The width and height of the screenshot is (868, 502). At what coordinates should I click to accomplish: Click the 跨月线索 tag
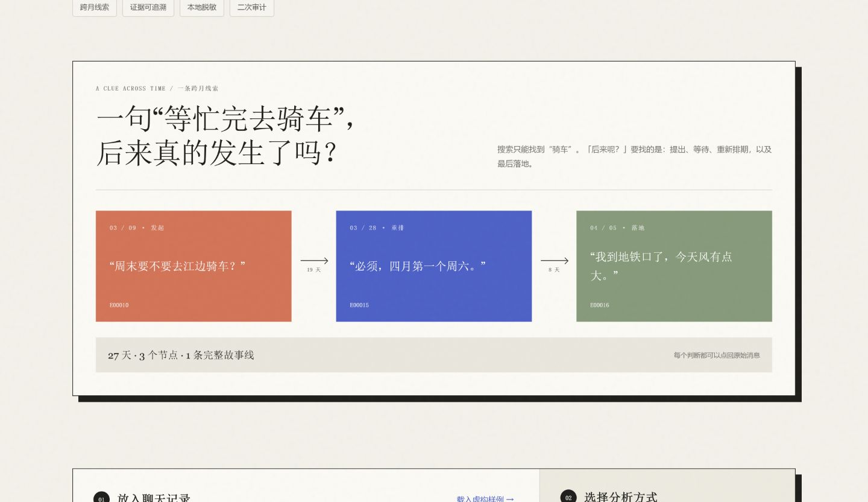pyautogui.click(x=95, y=7)
